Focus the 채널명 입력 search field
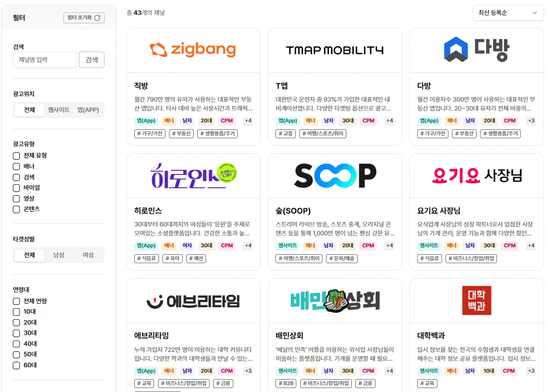This screenshot has width=547, height=392. [45, 59]
